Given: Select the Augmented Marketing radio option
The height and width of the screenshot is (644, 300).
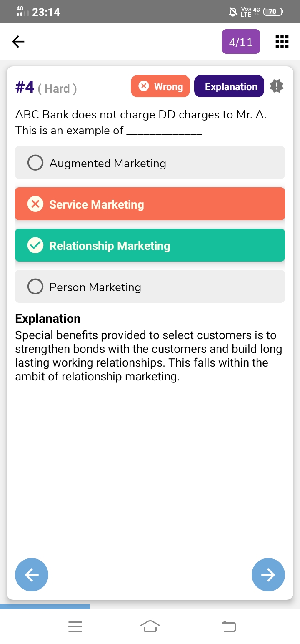Looking at the screenshot, I should pos(35,163).
